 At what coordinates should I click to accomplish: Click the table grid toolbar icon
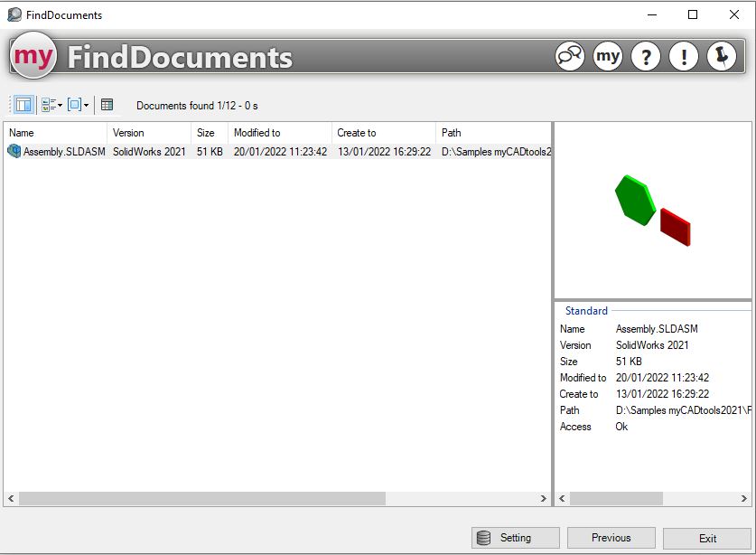tap(107, 105)
